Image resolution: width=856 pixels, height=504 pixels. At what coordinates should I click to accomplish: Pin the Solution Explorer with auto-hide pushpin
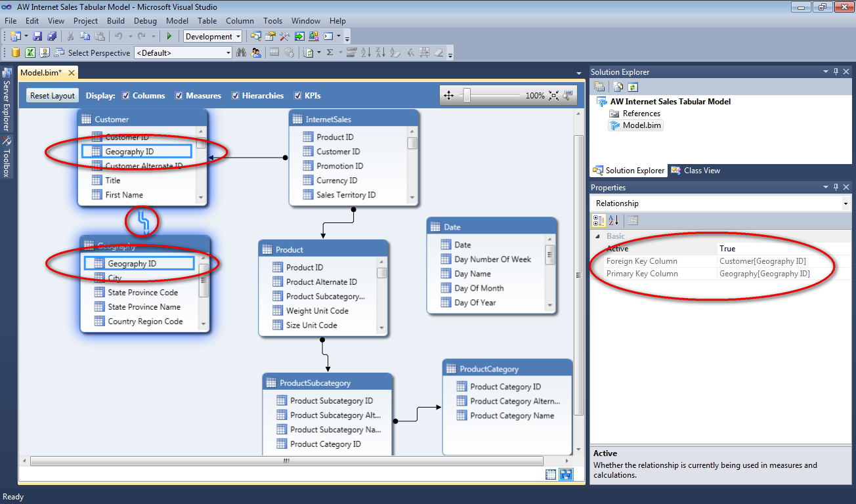click(x=836, y=72)
